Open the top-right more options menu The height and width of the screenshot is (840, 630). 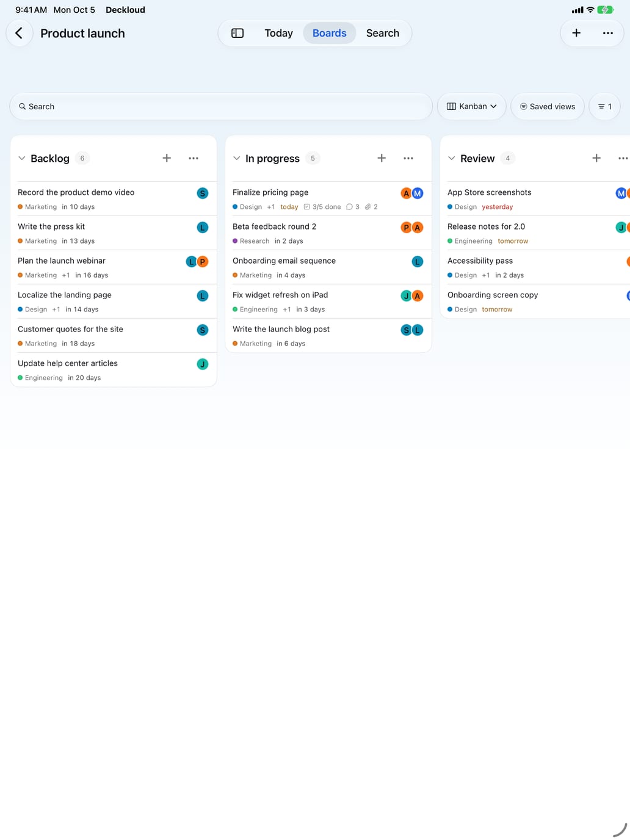[608, 33]
